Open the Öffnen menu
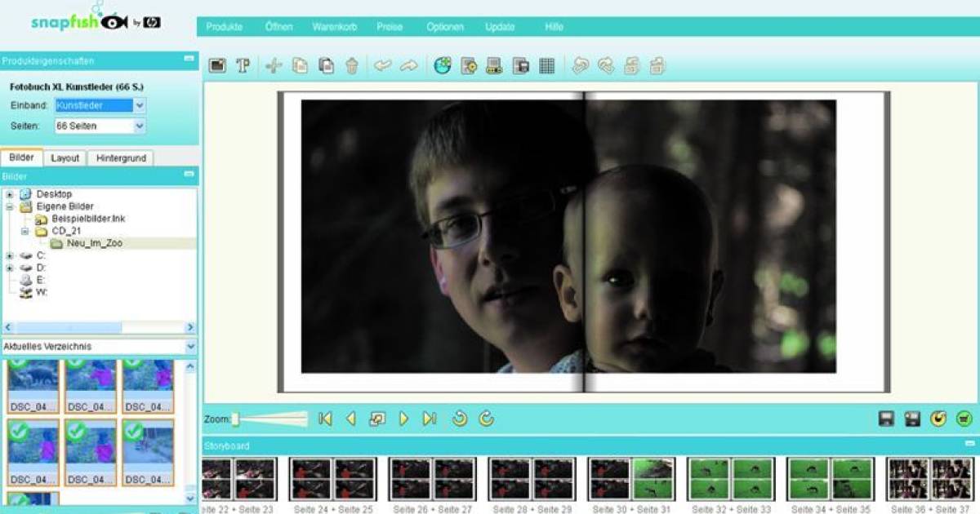Image resolution: width=980 pixels, height=514 pixels. [x=278, y=27]
